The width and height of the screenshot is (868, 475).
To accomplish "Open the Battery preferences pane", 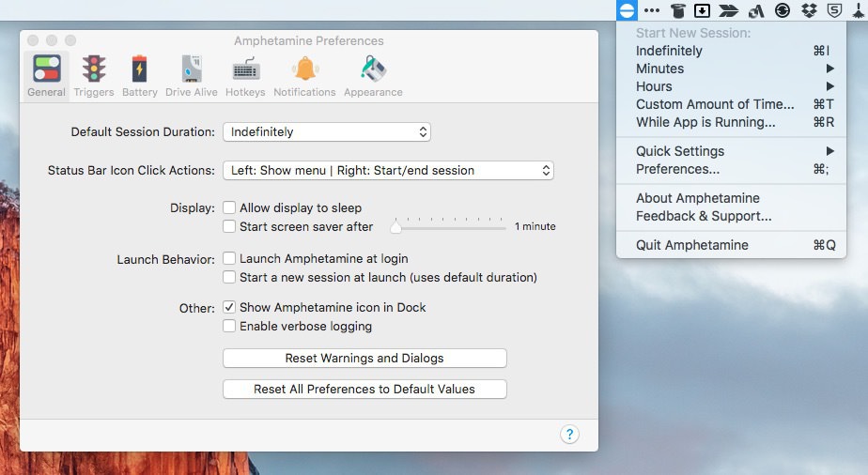I will click(139, 76).
